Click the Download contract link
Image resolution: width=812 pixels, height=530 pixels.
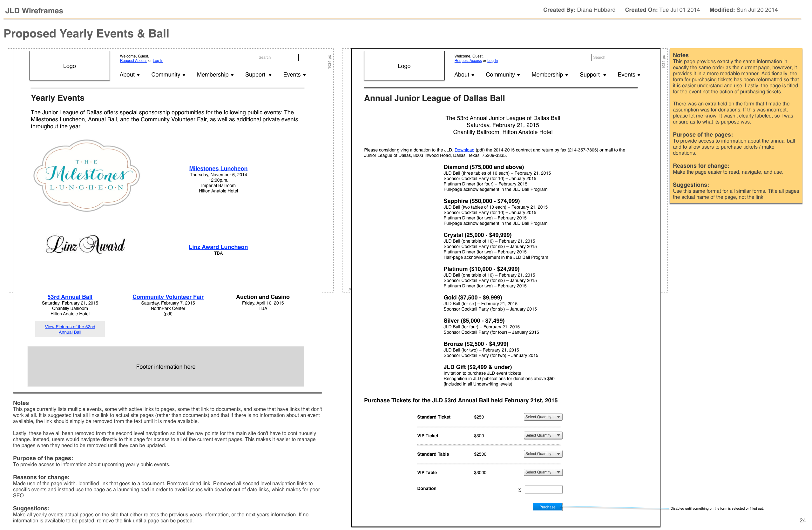tap(464, 150)
